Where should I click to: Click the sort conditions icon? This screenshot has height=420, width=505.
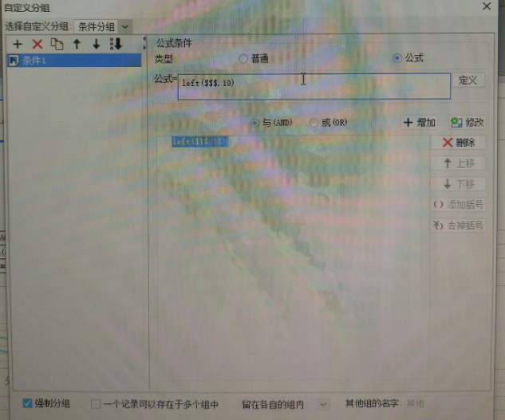pos(116,44)
